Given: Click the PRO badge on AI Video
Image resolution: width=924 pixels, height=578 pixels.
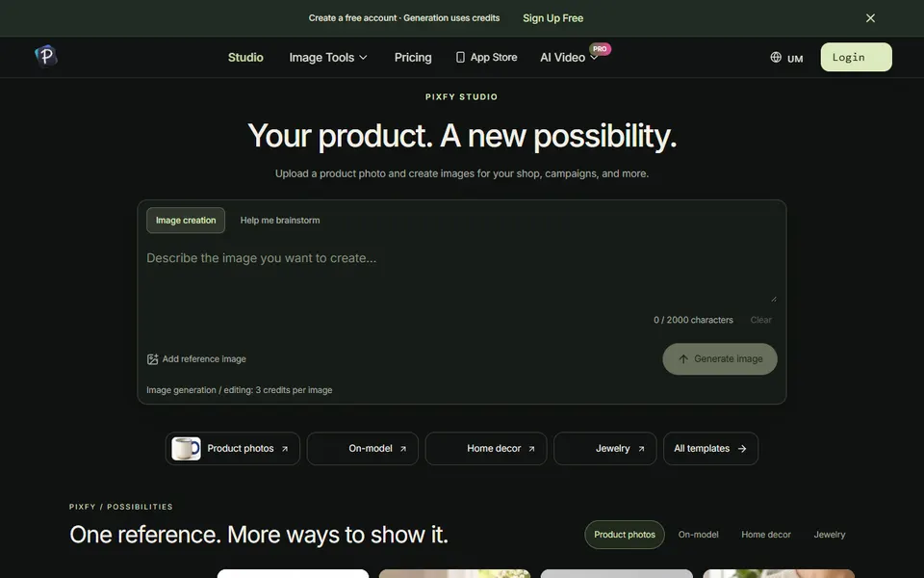Looking at the screenshot, I should click(600, 49).
